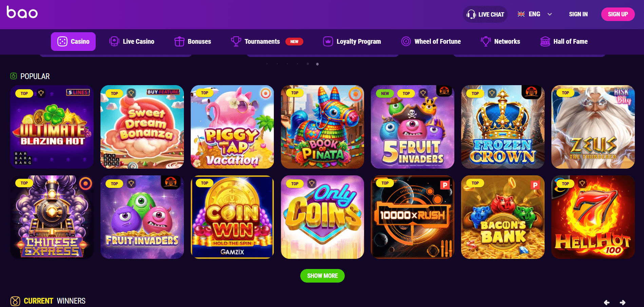The height and width of the screenshot is (307, 644).
Task: Open the Casino tab
Action: click(x=73, y=41)
